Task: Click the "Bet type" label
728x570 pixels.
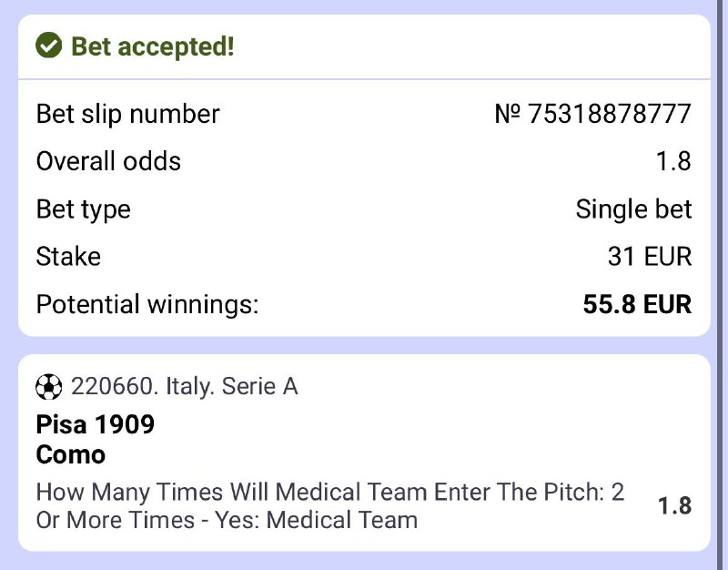Action: (x=83, y=209)
